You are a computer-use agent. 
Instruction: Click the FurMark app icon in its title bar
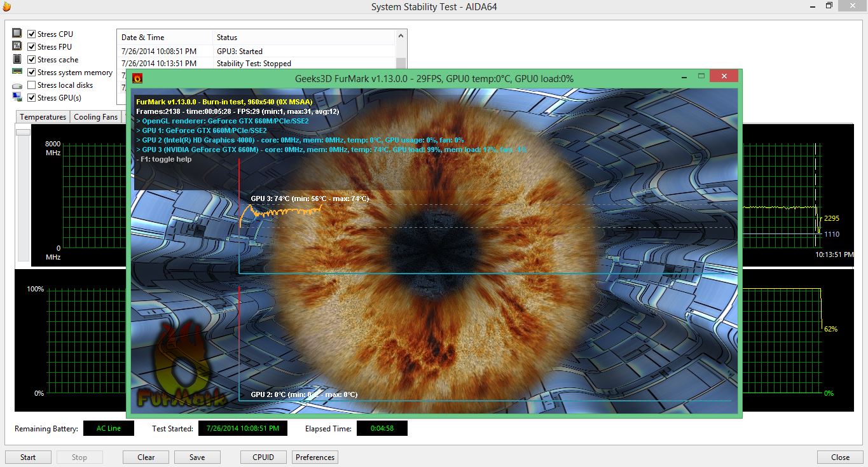click(137, 78)
